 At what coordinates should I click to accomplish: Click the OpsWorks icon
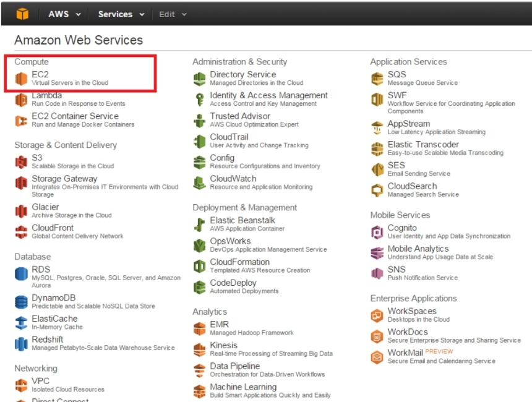199,246
